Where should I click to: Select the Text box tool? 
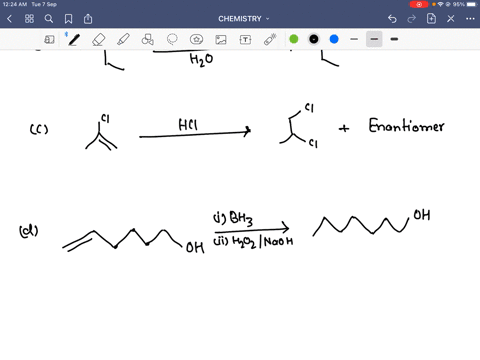245,40
